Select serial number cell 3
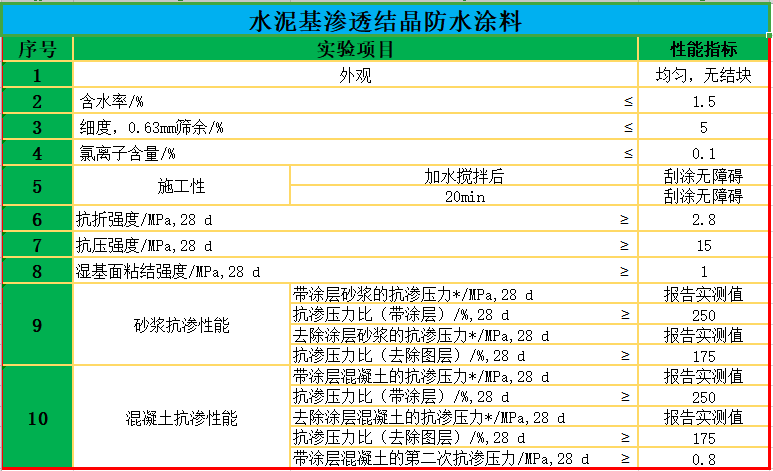The height and width of the screenshot is (471, 773). [x=37, y=127]
